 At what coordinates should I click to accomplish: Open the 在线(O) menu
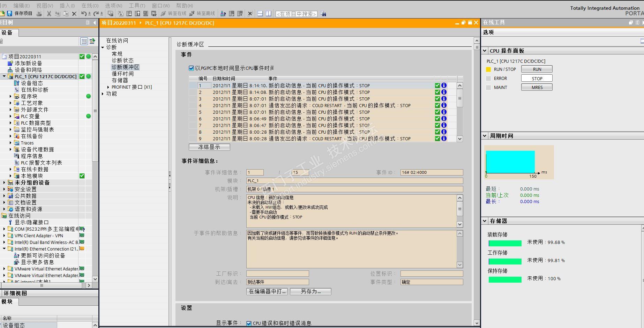coord(90,6)
